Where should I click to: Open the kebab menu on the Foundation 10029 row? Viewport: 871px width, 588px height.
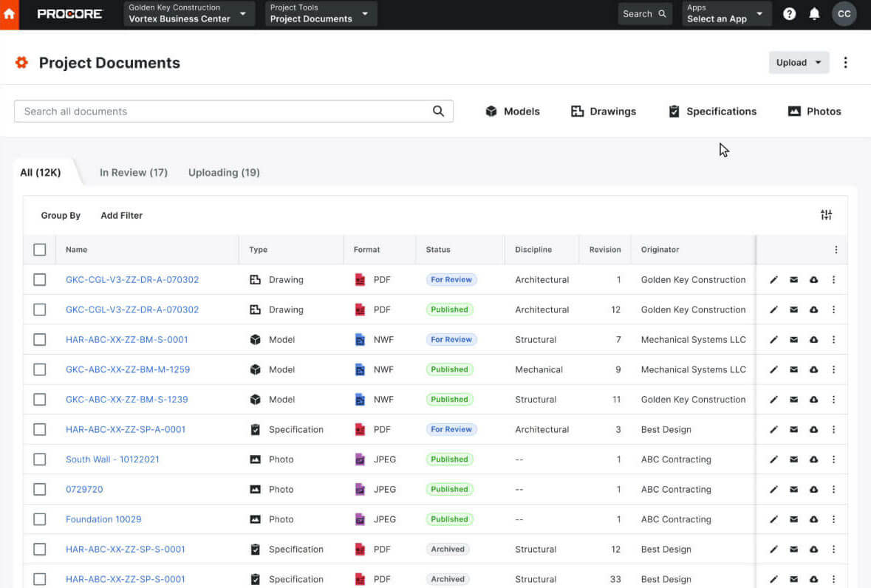[833, 519]
